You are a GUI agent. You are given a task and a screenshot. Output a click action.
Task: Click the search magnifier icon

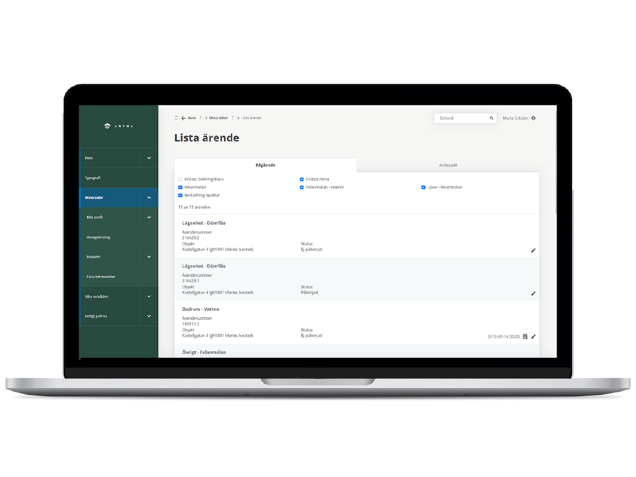click(491, 118)
